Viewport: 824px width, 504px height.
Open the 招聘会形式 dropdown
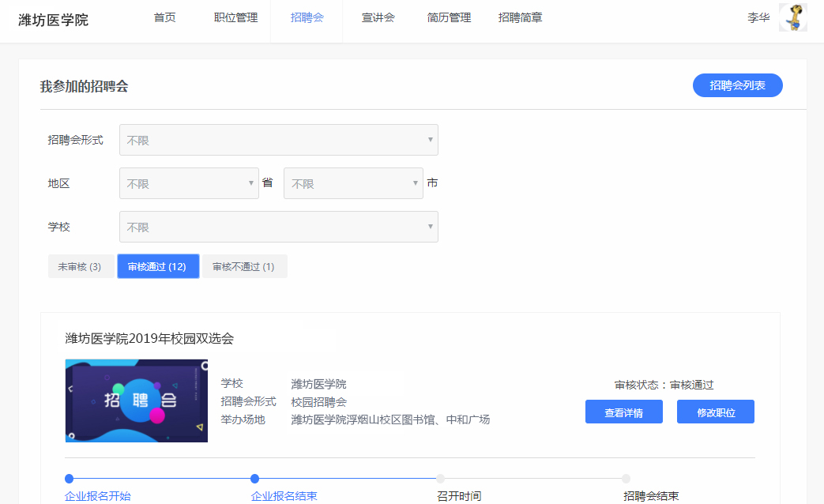coord(278,140)
